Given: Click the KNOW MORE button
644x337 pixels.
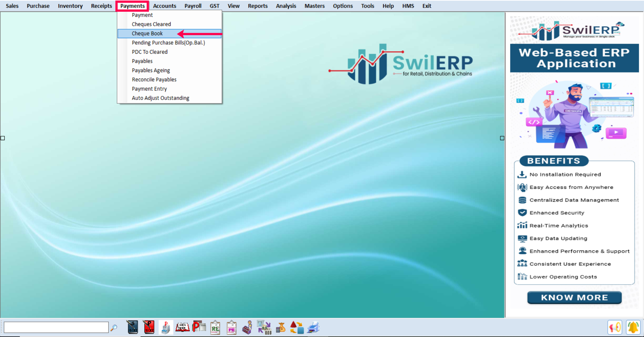Looking at the screenshot, I should [574, 297].
